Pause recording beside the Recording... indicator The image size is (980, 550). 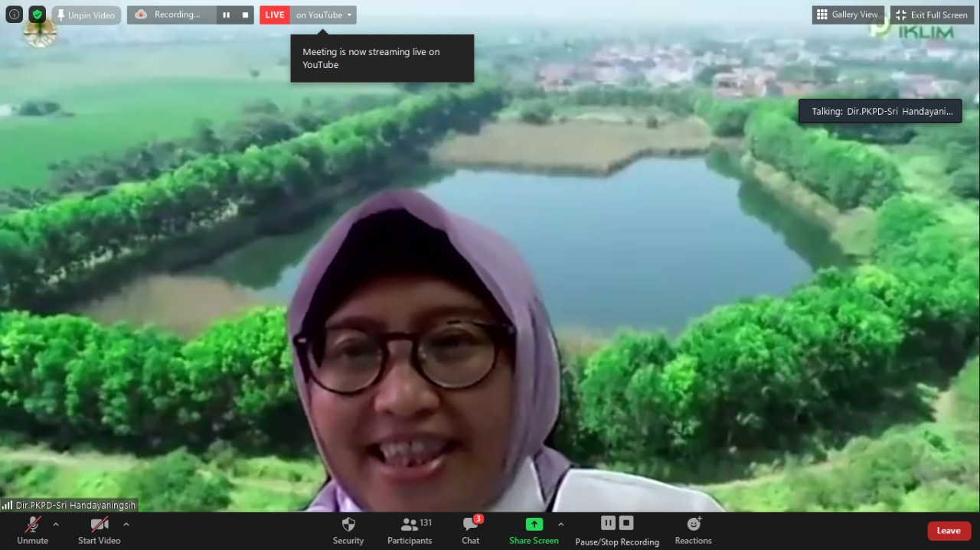point(226,15)
